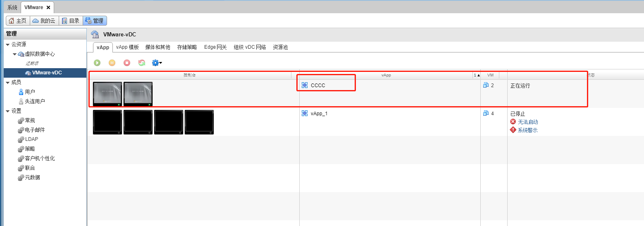Click the warning icon by 系统警示
The width and height of the screenshot is (644, 226).
[513, 130]
